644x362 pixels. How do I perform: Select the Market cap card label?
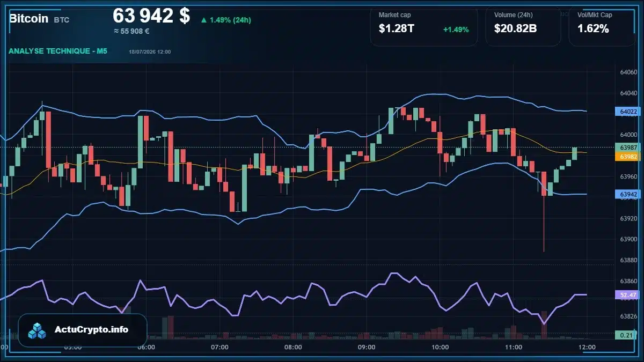tap(395, 15)
